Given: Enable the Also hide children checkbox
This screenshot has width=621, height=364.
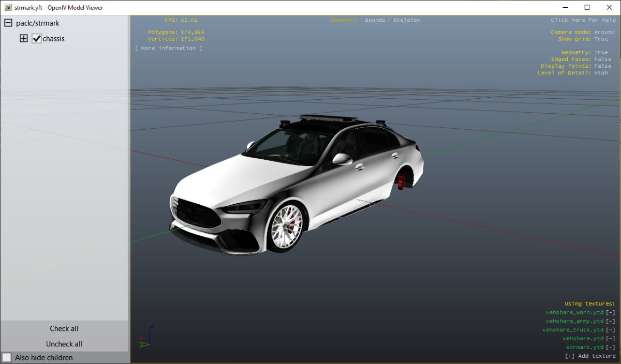Looking at the screenshot, I should 7,358.
